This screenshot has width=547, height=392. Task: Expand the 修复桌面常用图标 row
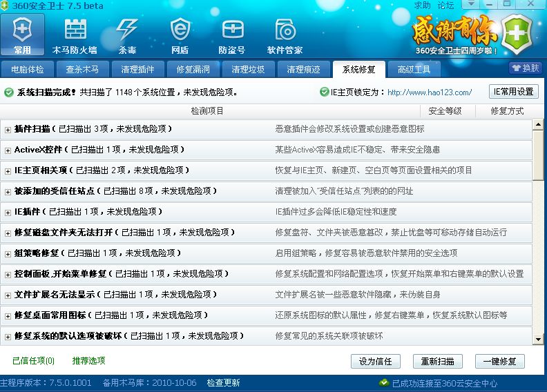[8, 316]
